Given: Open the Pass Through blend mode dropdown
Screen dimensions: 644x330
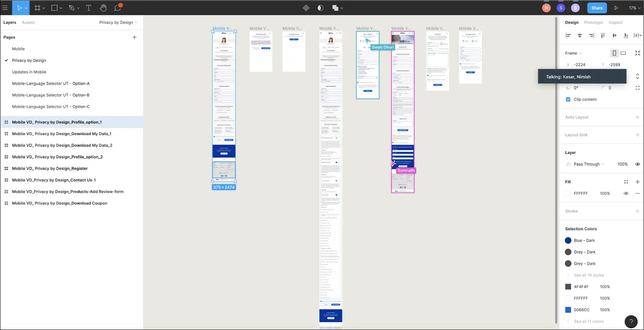Looking at the screenshot, I should (x=589, y=164).
